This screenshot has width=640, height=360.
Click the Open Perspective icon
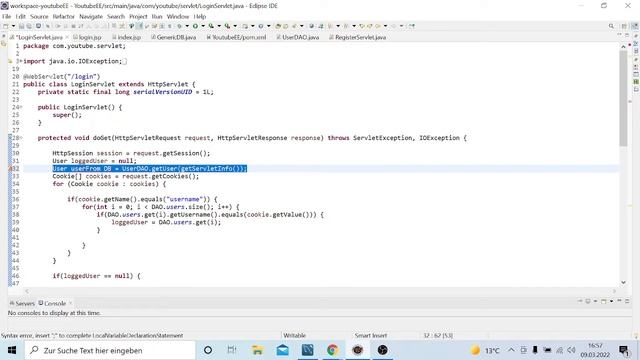(x=624, y=26)
